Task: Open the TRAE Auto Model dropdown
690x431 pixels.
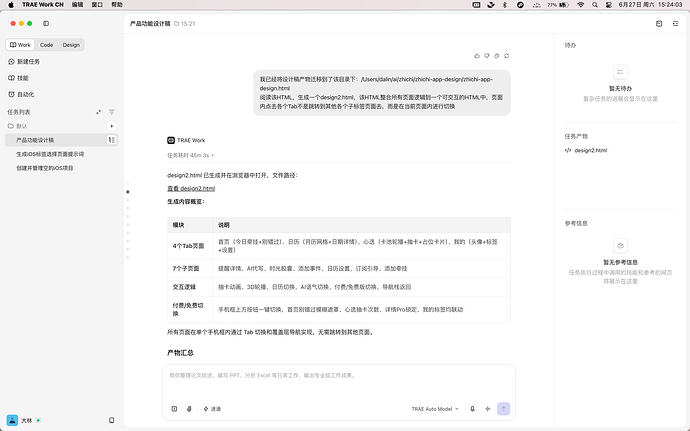Action: (x=435, y=409)
